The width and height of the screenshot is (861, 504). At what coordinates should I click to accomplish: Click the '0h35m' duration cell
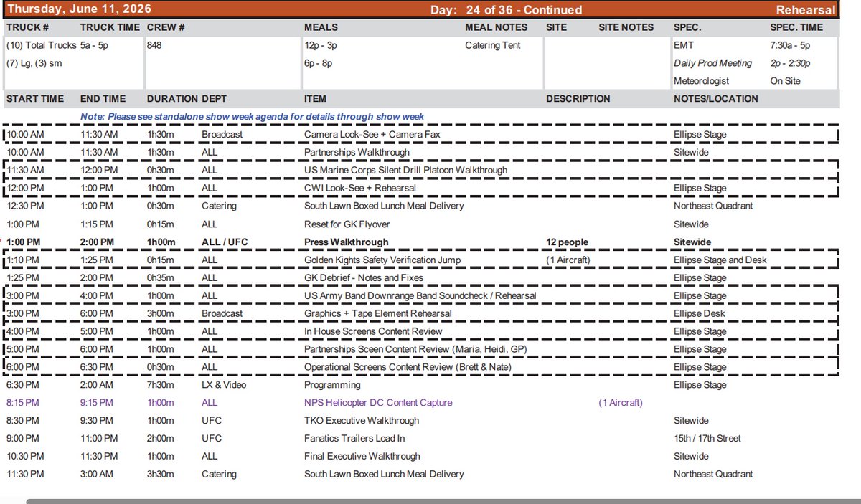(x=160, y=278)
